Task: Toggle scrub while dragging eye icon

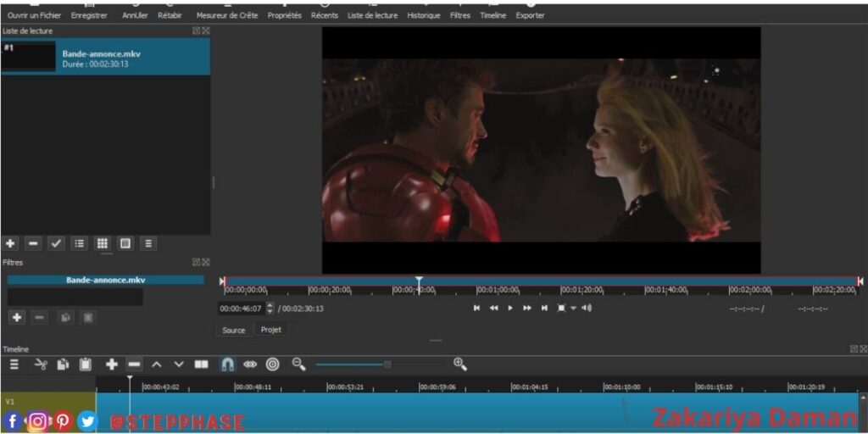Action: 250,364
